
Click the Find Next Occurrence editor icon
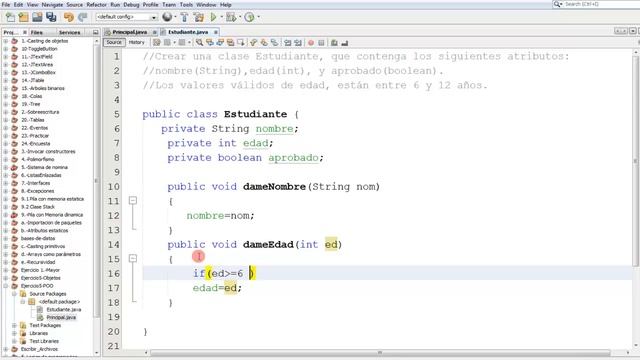220,42
